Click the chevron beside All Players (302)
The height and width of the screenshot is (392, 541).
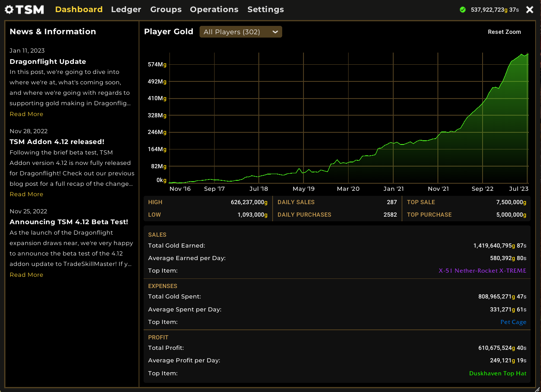(x=276, y=31)
